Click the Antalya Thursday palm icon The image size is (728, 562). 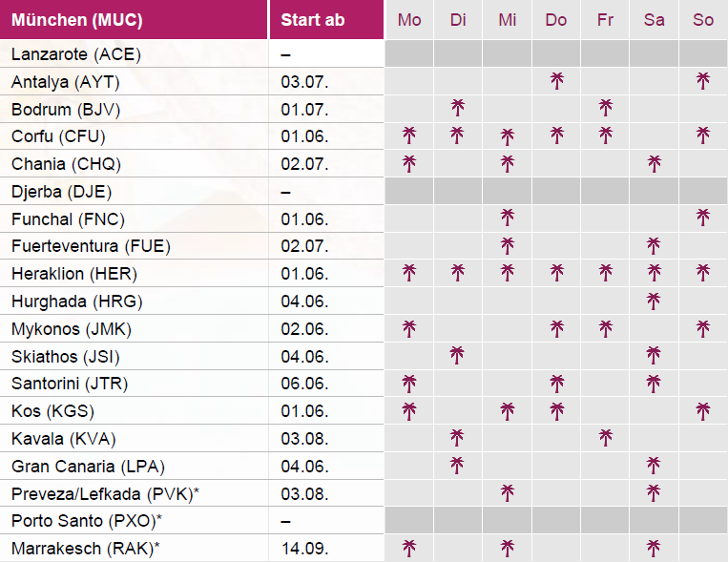coord(556,80)
